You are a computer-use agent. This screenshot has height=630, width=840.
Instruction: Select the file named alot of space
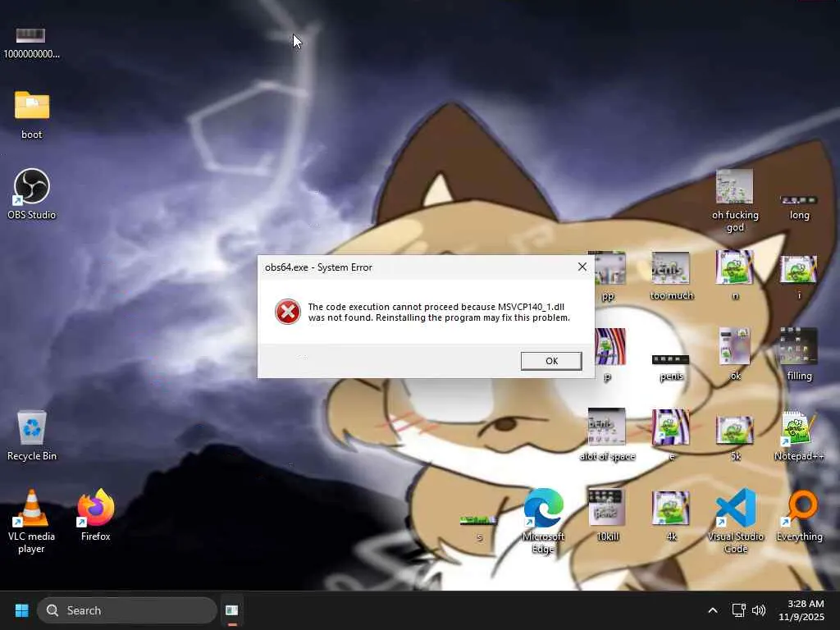click(607, 435)
